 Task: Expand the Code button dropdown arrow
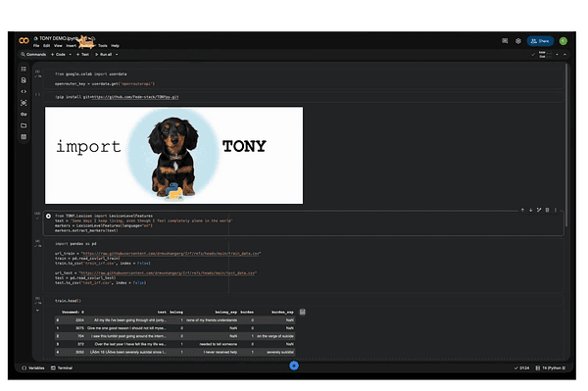(x=71, y=54)
